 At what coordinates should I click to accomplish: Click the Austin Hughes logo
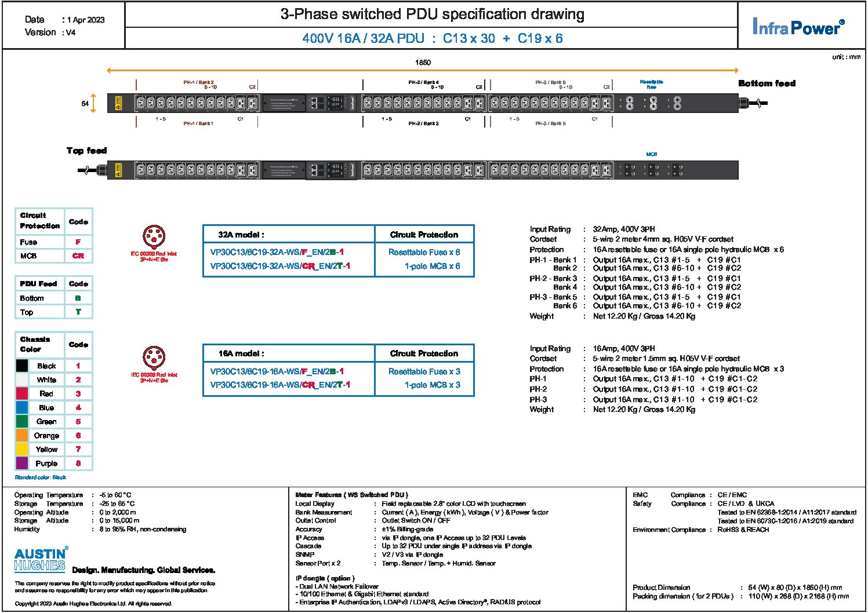point(41,560)
